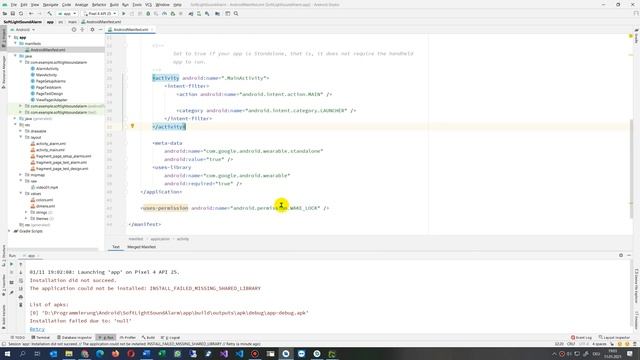Open Project panel settings gear
The height and width of the screenshot is (360, 640).
(92, 29)
